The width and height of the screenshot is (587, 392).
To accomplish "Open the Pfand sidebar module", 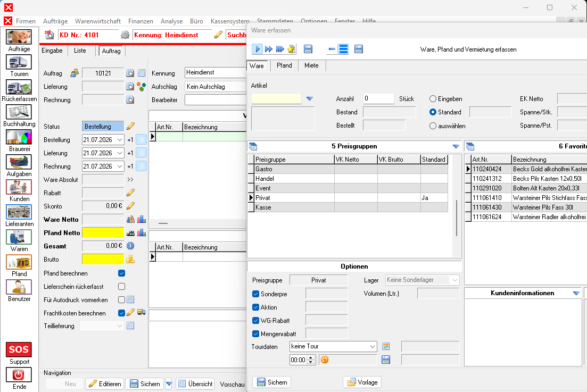I will 19,262.
